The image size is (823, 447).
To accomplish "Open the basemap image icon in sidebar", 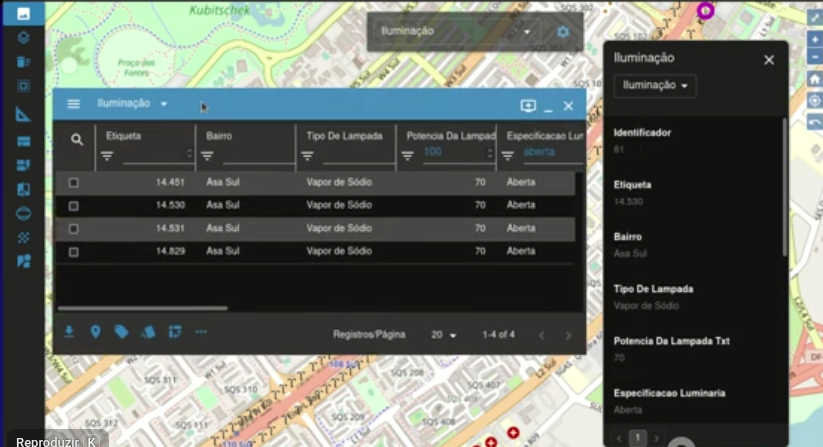I will 23,14.
